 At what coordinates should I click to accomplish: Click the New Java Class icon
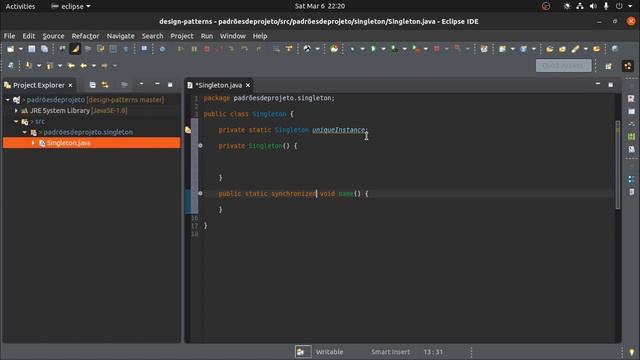coord(523,49)
